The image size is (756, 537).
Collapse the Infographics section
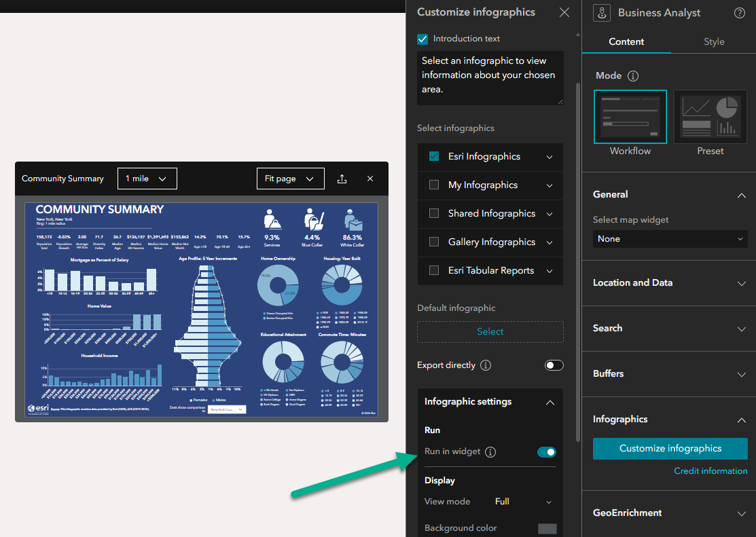click(742, 420)
